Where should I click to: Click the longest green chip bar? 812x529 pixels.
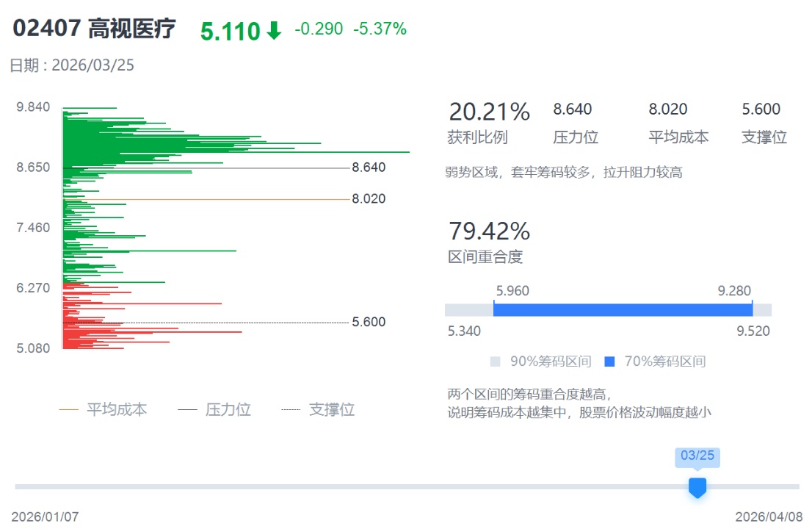[x=236, y=152]
